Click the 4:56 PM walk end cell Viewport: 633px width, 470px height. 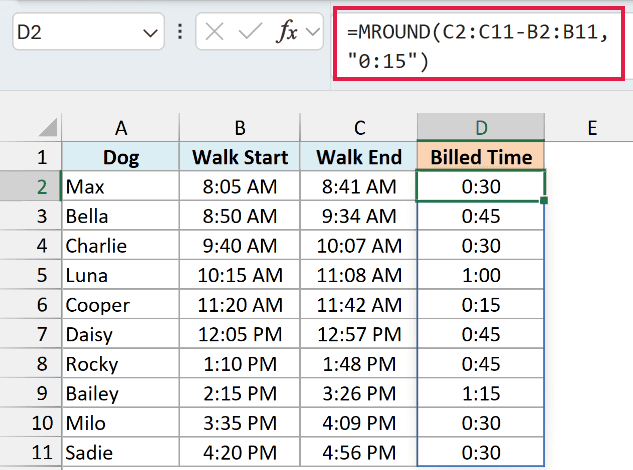[359, 452]
